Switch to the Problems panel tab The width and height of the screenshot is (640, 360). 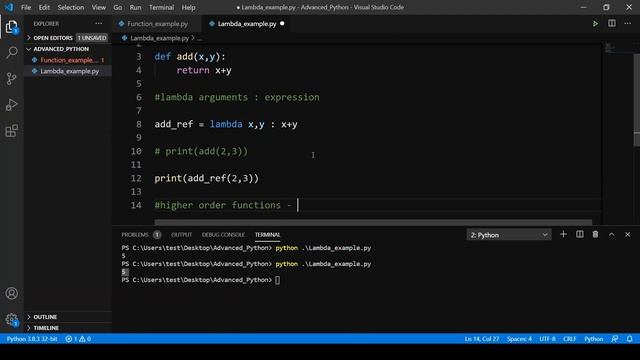135,235
